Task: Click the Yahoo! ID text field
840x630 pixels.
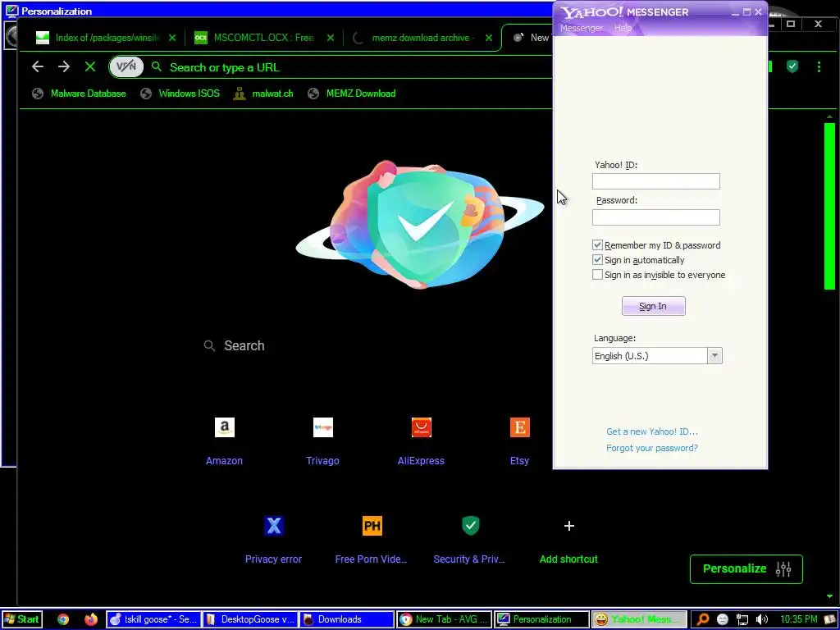Action: (x=655, y=181)
